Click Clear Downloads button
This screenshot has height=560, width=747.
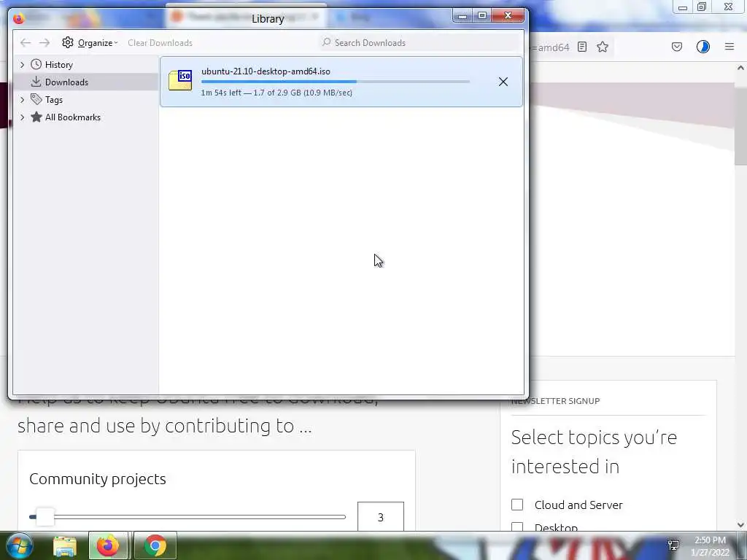[x=160, y=43]
